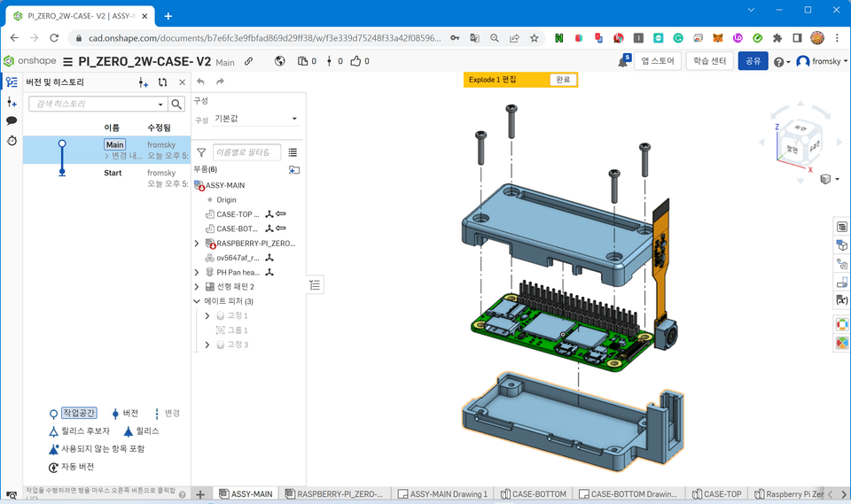Image resolution: width=851 pixels, height=504 pixels.
Task: Click the undo arrow icon
Action: (x=201, y=82)
